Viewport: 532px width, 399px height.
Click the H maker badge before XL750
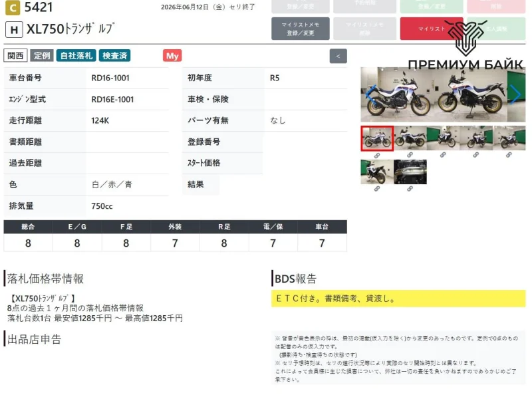pos(14,30)
